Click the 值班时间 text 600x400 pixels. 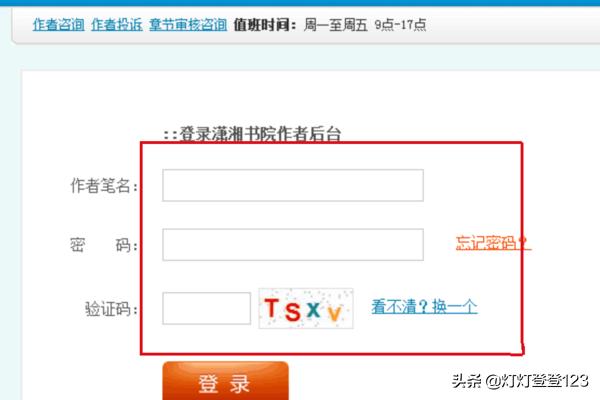(x=265, y=25)
